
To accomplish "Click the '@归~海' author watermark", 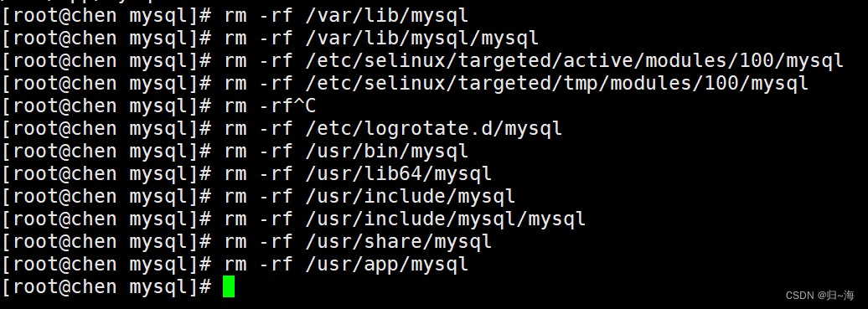I will [x=833, y=296].
